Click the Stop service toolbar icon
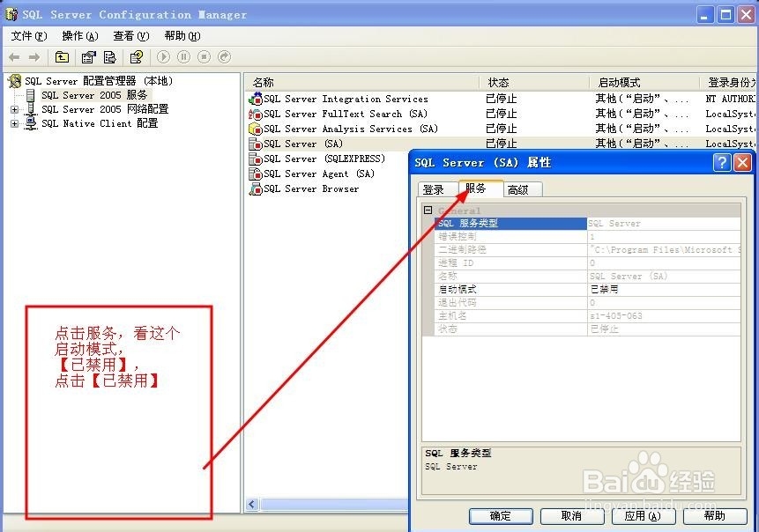 click(205, 57)
